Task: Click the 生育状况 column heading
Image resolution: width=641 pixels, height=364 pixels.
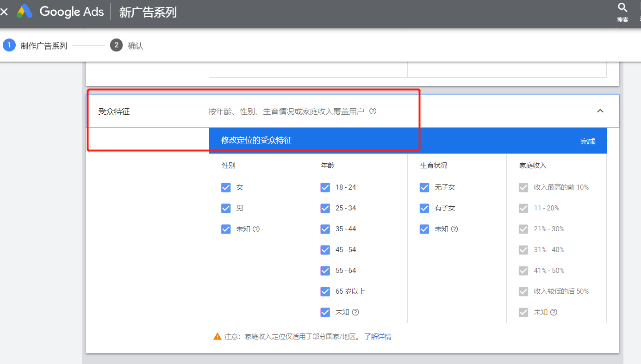Action: tap(434, 165)
